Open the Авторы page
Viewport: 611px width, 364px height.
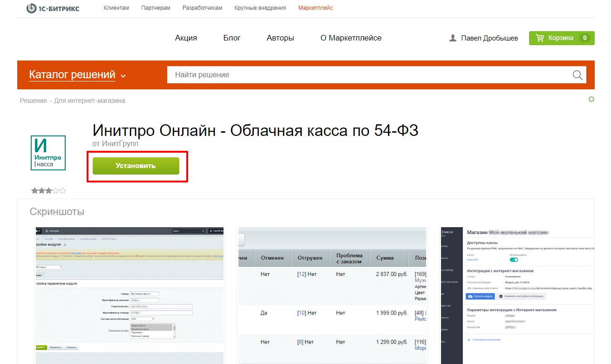[280, 38]
